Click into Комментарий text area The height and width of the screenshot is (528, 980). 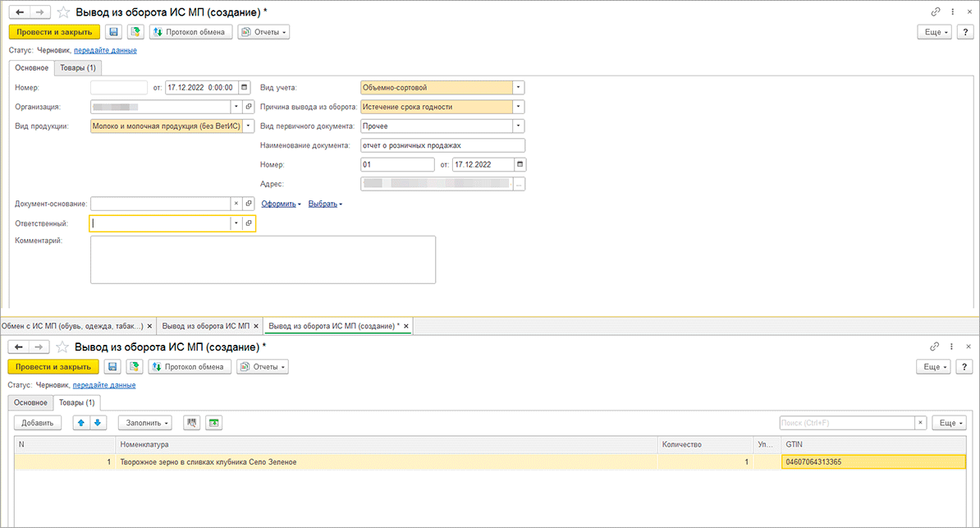coord(263,259)
